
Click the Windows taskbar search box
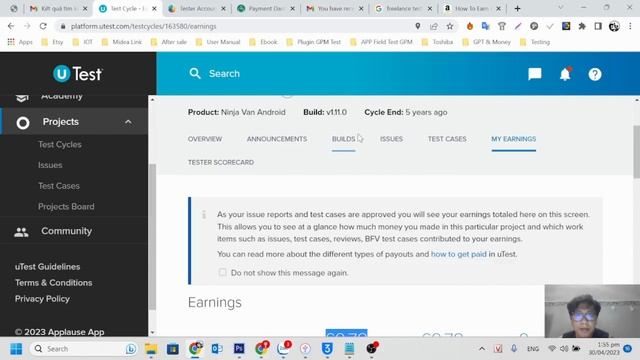[x=84, y=349]
